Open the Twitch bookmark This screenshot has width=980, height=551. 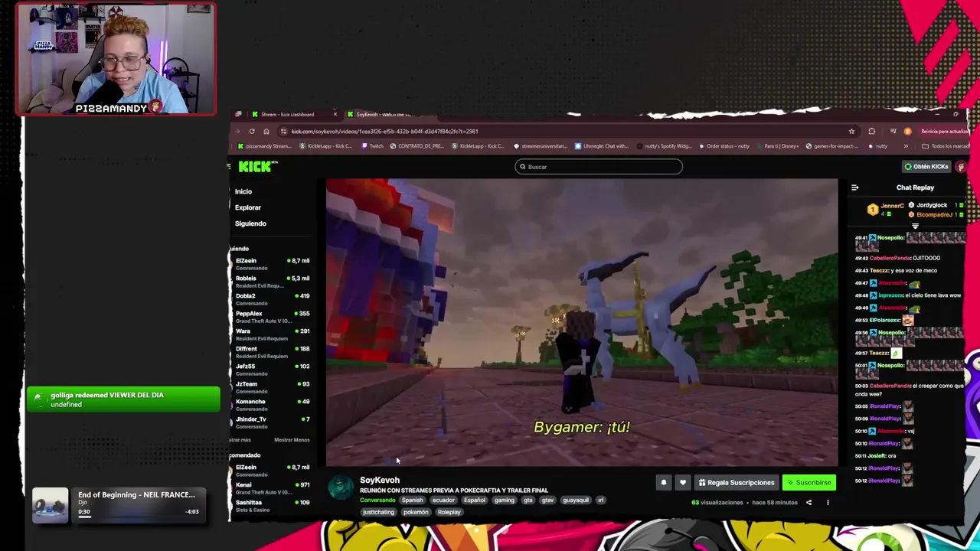[373, 146]
